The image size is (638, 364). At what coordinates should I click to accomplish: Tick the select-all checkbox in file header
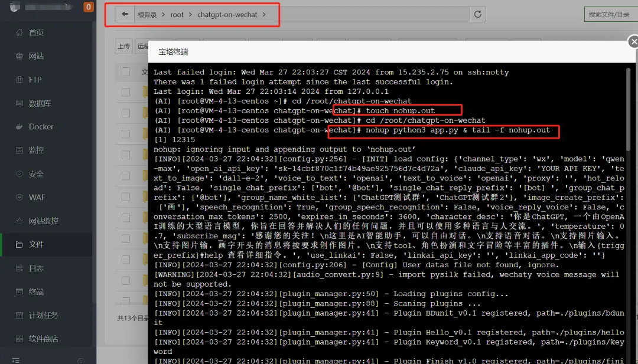(126, 71)
